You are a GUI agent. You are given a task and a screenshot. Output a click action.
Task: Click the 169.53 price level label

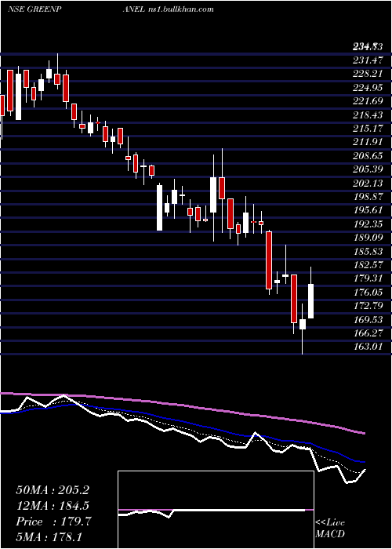pyautogui.click(x=368, y=320)
